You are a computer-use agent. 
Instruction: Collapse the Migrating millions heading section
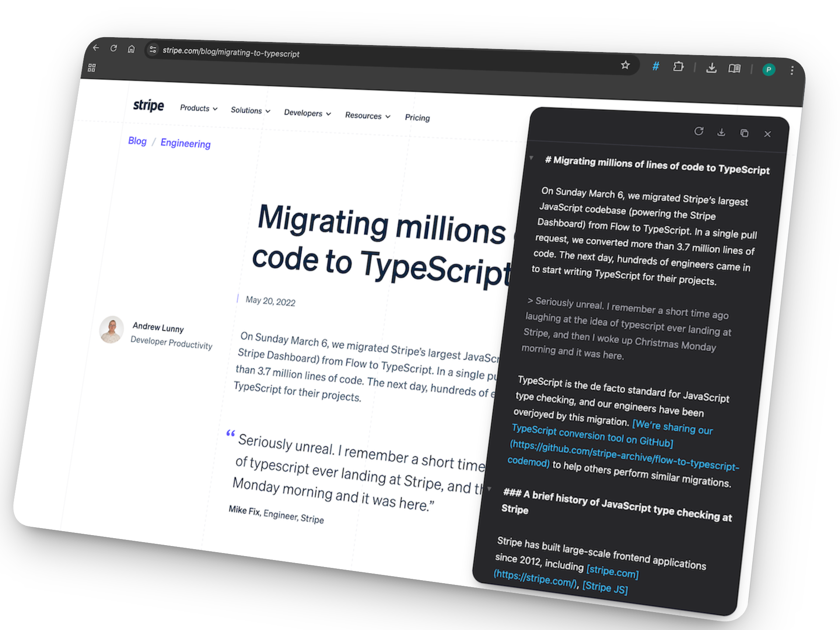pyautogui.click(x=531, y=158)
